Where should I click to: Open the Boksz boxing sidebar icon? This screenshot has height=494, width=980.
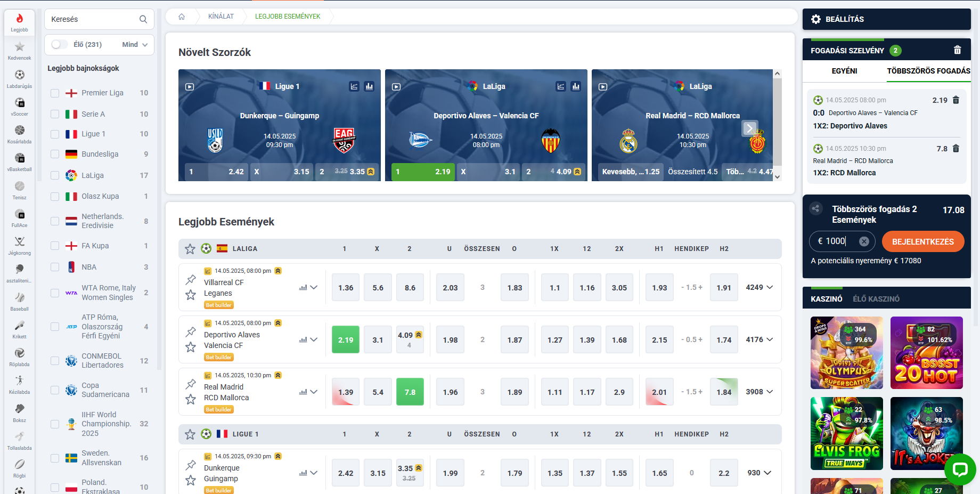[x=20, y=412]
